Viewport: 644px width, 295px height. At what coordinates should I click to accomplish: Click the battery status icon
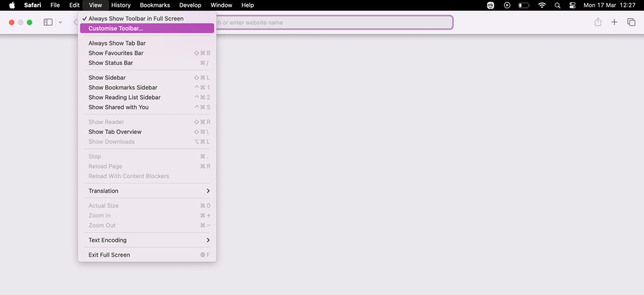(x=524, y=5)
